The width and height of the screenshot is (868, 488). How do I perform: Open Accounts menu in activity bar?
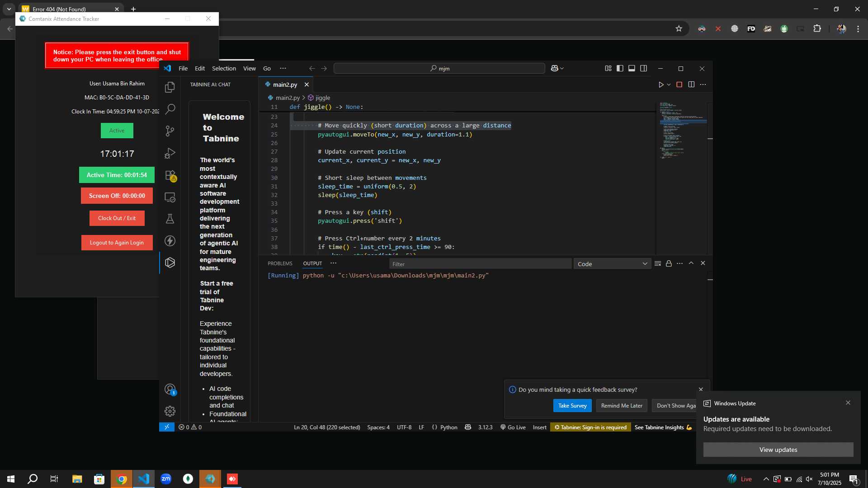click(x=170, y=389)
